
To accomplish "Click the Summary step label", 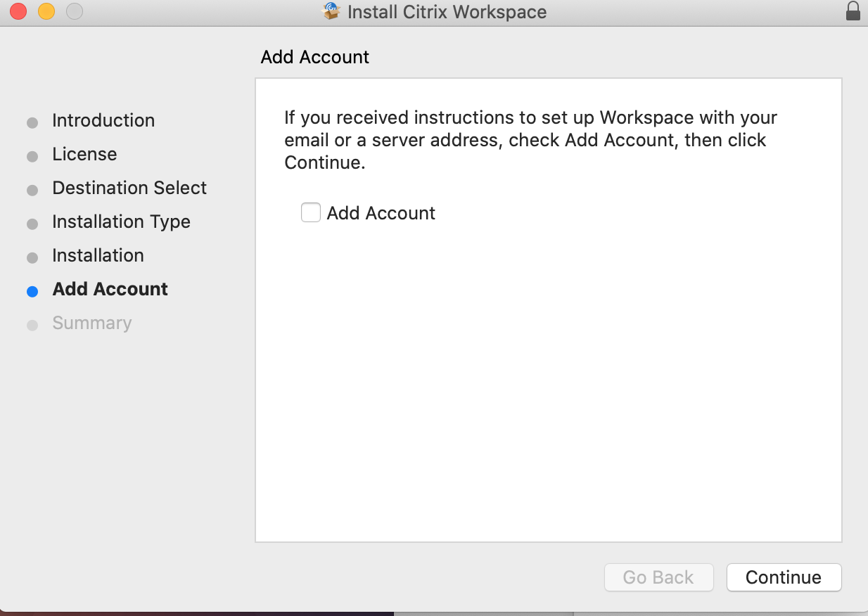I will (x=92, y=323).
